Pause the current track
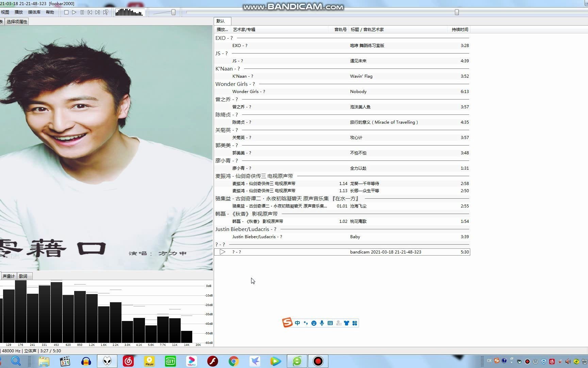This screenshot has height=368, width=588. click(82, 12)
